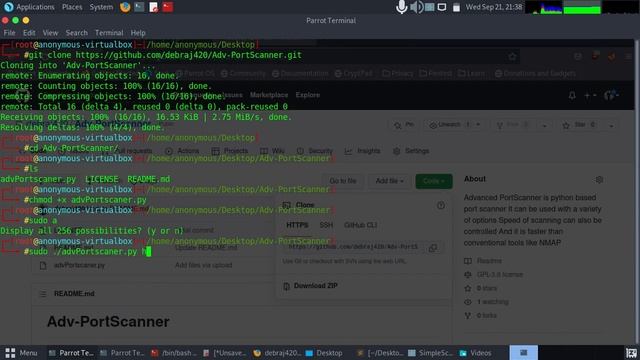Open the Explore link on GitHub
The height and width of the screenshot is (360, 640).
[x=308, y=95]
